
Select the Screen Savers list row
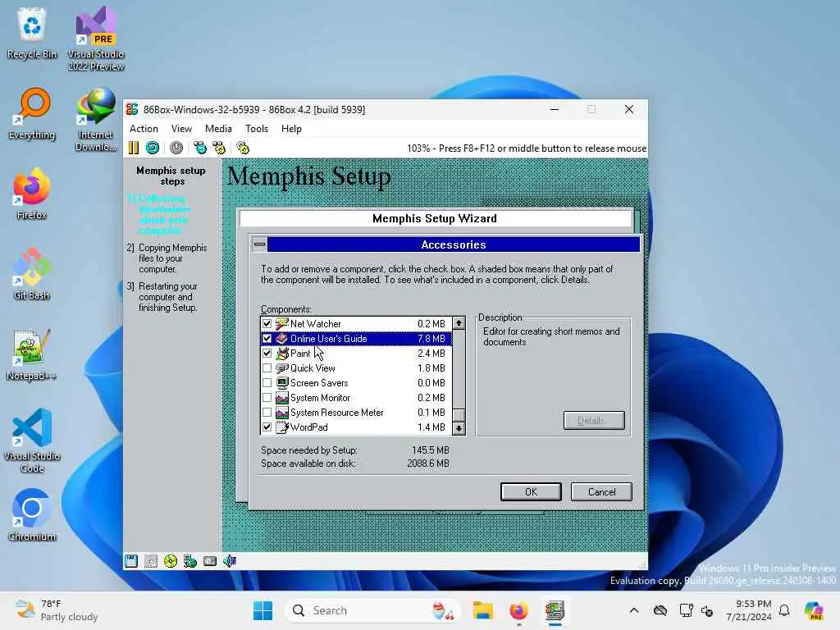pos(356,383)
